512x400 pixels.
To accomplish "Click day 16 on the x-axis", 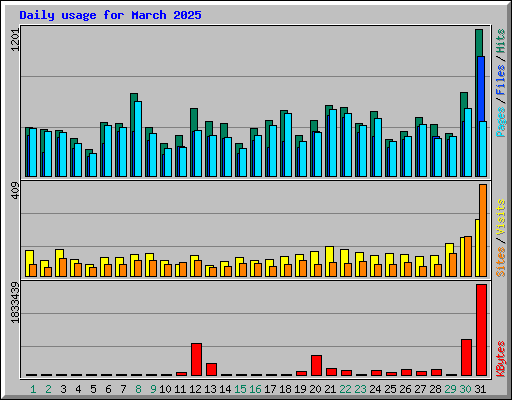I will [255, 389].
